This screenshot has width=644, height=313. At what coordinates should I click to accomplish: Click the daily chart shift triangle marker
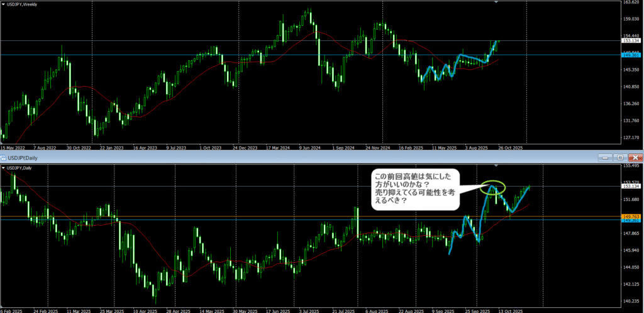click(497, 165)
